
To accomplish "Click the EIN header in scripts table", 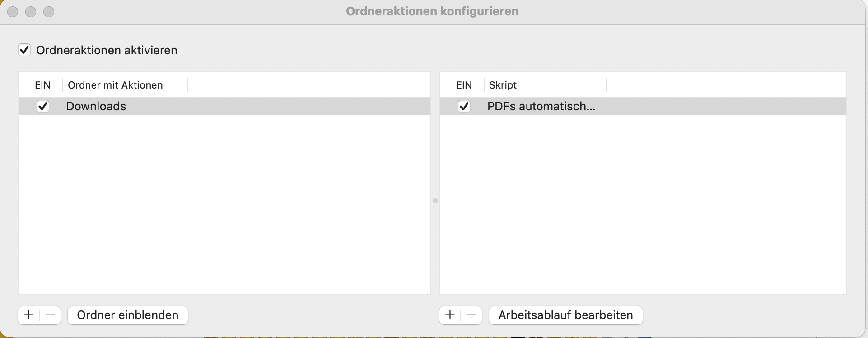I will [x=464, y=85].
